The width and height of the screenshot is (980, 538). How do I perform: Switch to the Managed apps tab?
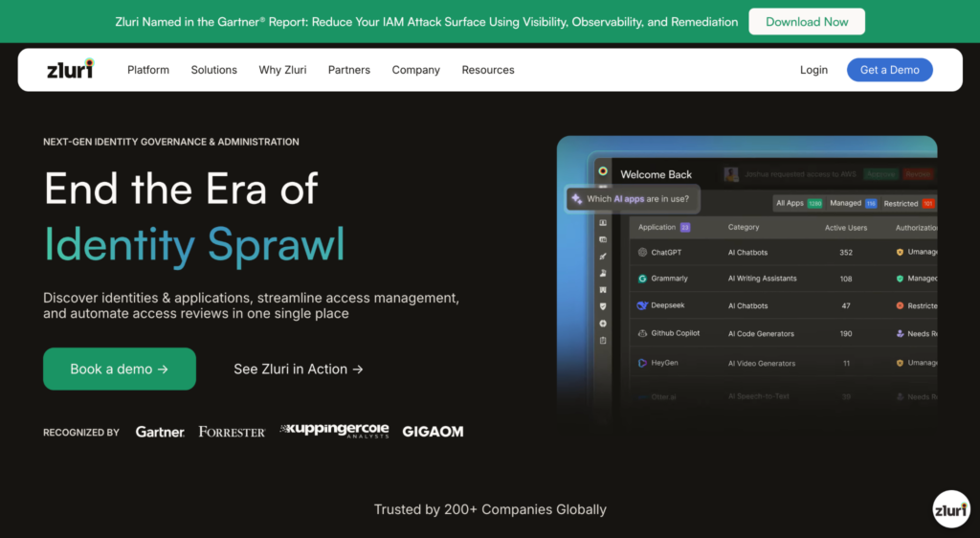pyautogui.click(x=852, y=203)
